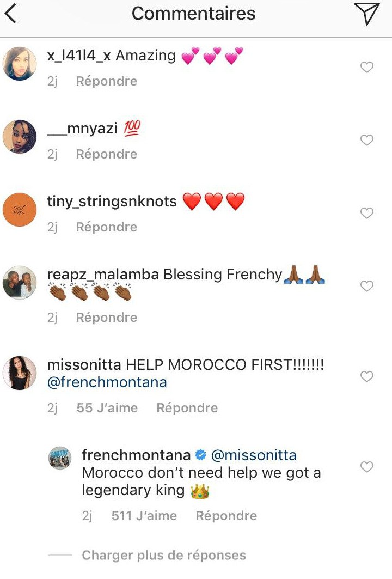Reply to Blessing Frenchy comment
The image size is (392, 579).
[x=106, y=317]
